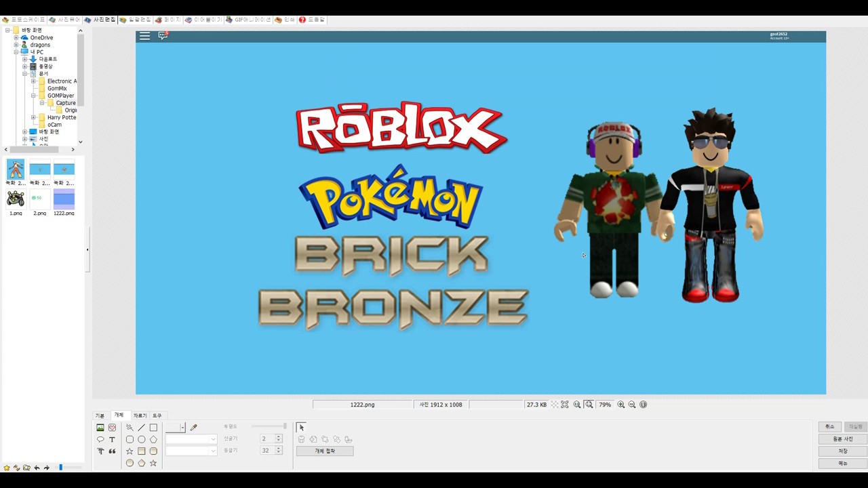Click the 취소 undo button

tap(829, 427)
